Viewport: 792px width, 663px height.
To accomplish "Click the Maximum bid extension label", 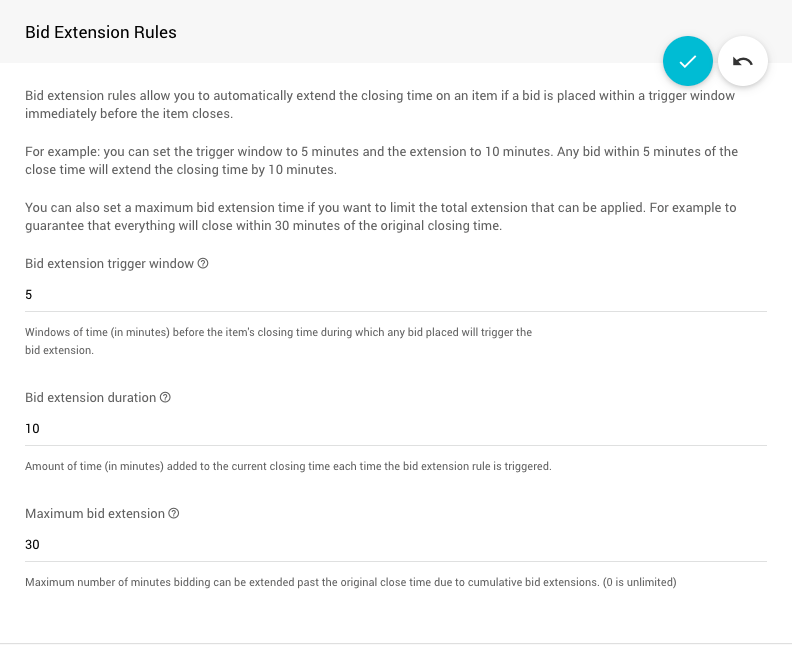I will (x=94, y=513).
